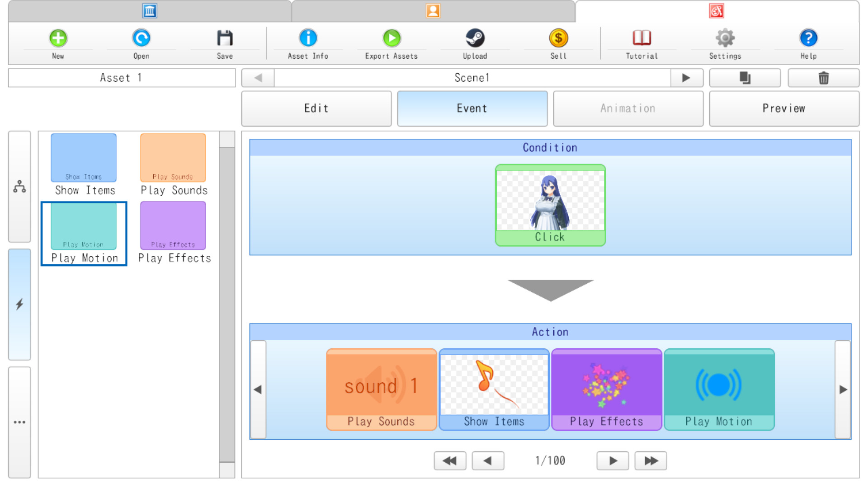Export Assets with the green play icon

tap(392, 43)
